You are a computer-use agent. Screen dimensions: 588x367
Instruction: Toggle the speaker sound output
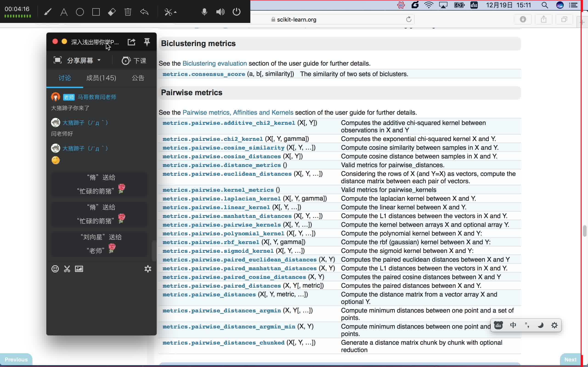pos(220,12)
